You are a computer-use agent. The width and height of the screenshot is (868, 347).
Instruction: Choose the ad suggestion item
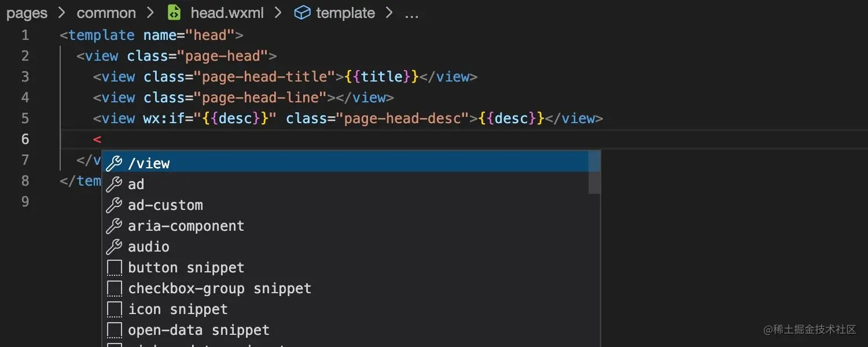351,184
